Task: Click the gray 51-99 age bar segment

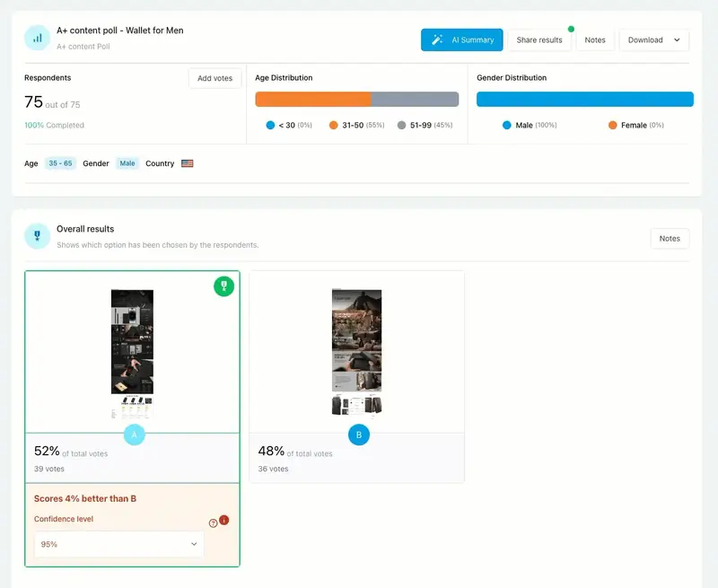Action: click(x=415, y=99)
